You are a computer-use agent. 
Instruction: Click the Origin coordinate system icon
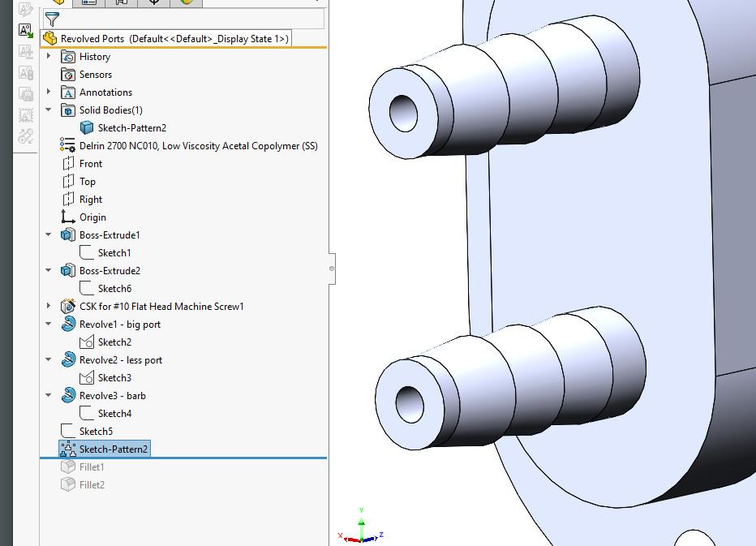pyautogui.click(x=66, y=217)
